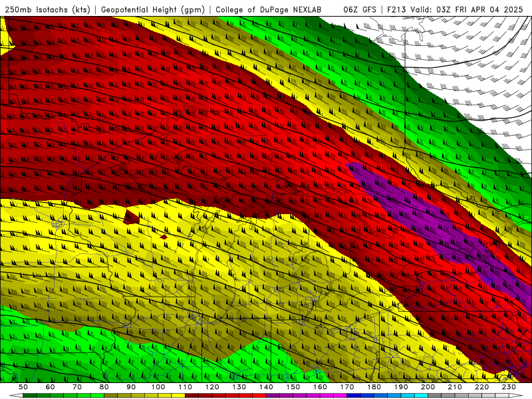Click the 90 colorbar label
This screenshot has width=532, height=399.
tap(131, 387)
